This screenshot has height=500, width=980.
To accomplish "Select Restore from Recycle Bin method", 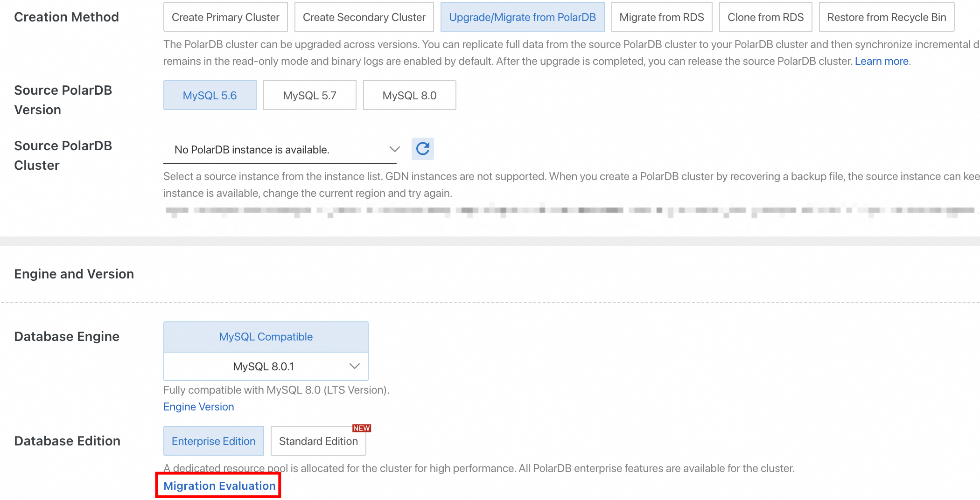I will [887, 17].
